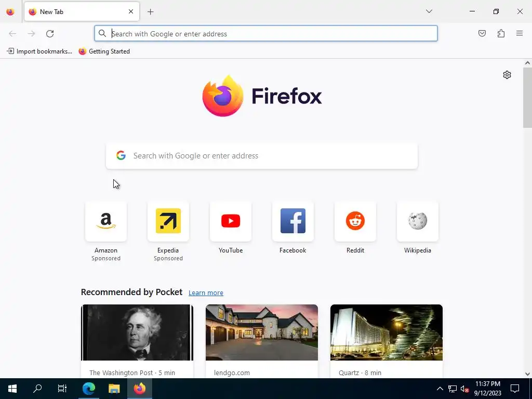Save to Pocket toolbar icon
This screenshot has height=399, width=532.
click(x=482, y=33)
